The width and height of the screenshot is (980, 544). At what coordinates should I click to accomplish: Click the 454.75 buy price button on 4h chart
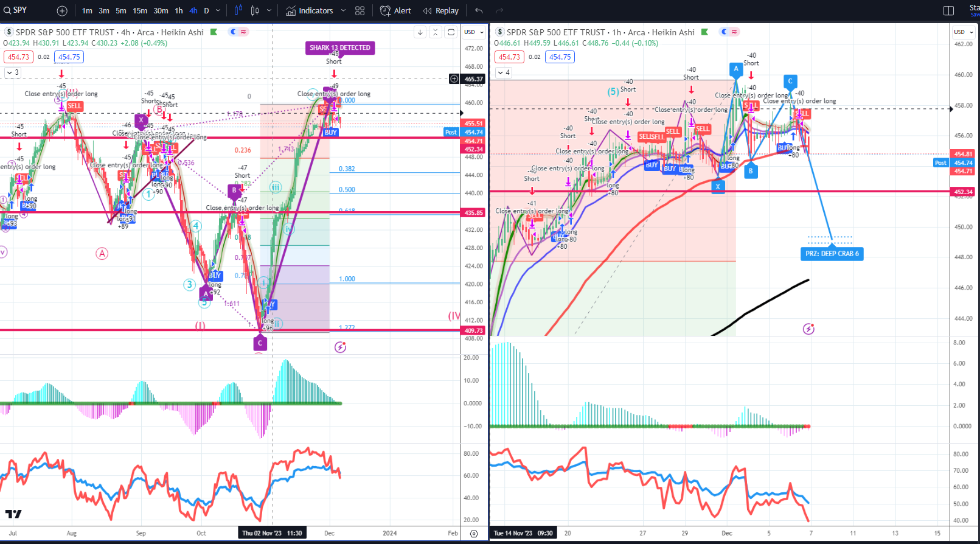click(x=69, y=57)
